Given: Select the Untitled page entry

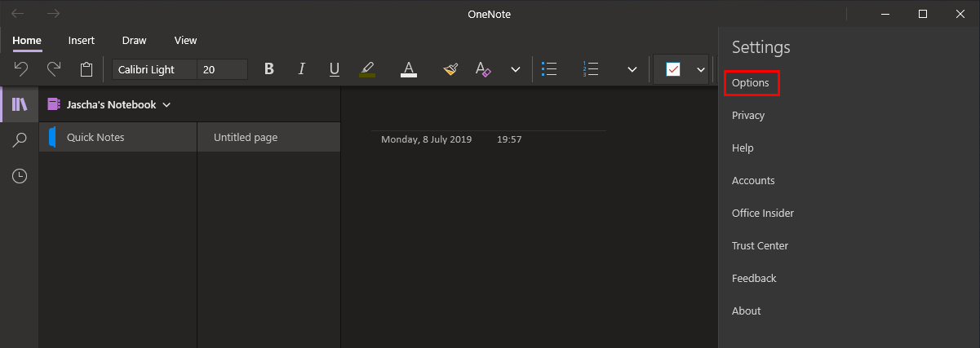Looking at the screenshot, I should pyautogui.click(x=268, y=137).
